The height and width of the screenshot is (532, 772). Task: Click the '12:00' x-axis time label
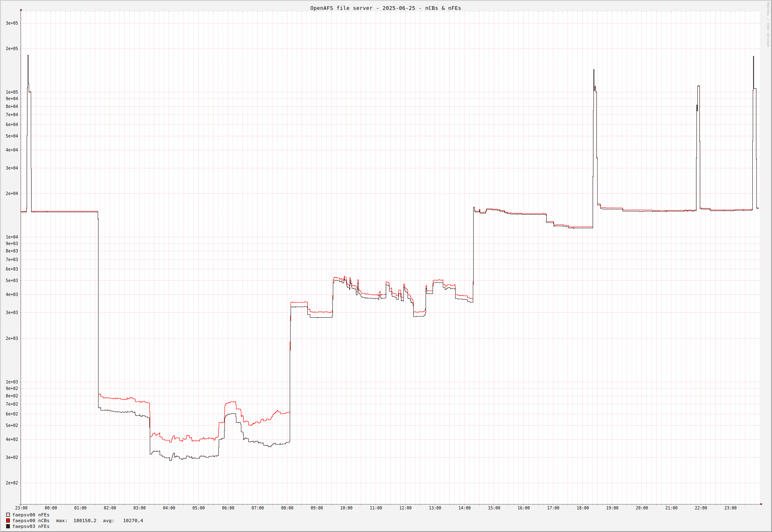click(405, 508)
